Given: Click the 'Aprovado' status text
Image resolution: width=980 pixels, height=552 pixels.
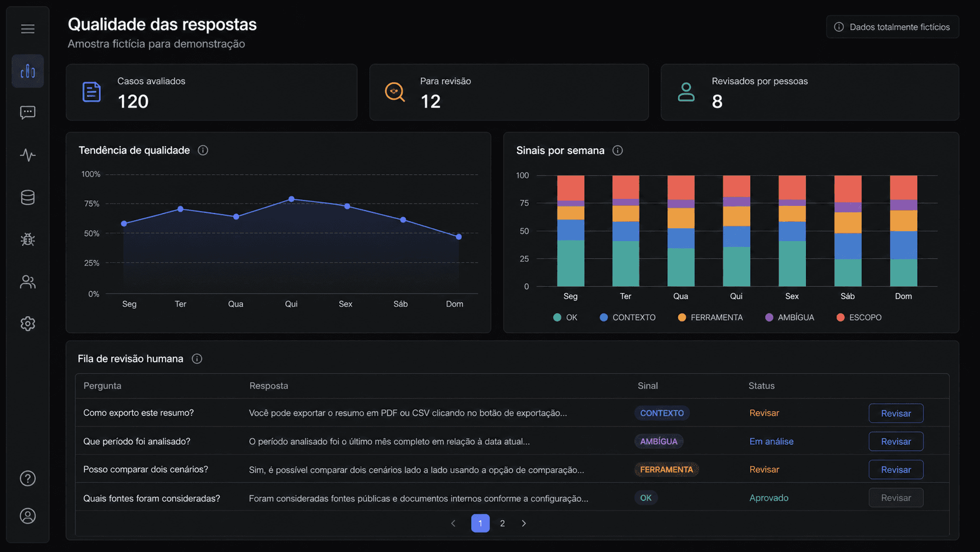Looking at the screenshot, I should point(768,497).
